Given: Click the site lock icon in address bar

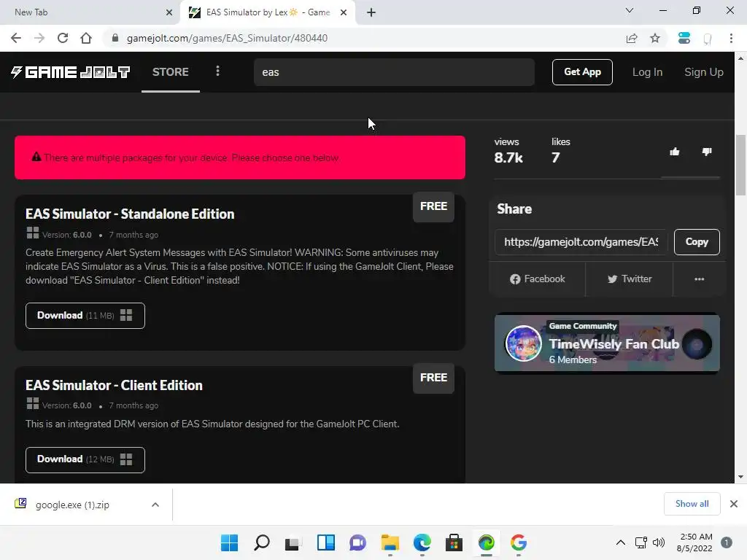Looking at the screenshot, I should (x=115, y=38).
